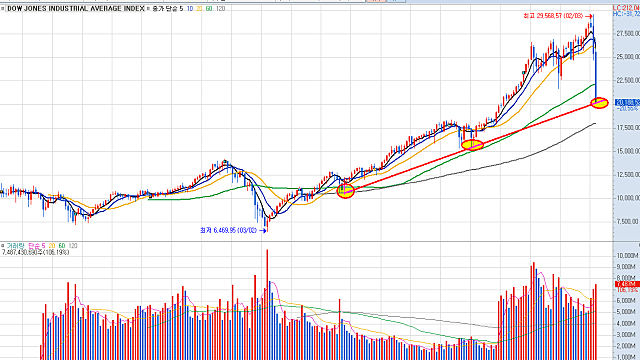The image size is (640, 360).
Task: Click the red current volume tag on axis
Action: point(627,284)
